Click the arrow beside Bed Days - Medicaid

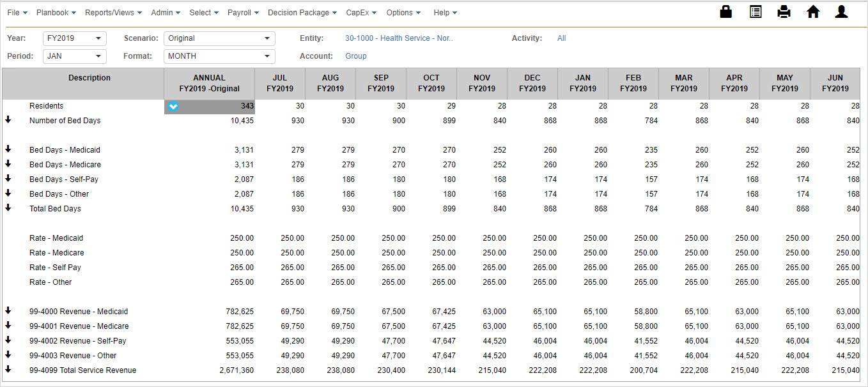coord(8,149)
